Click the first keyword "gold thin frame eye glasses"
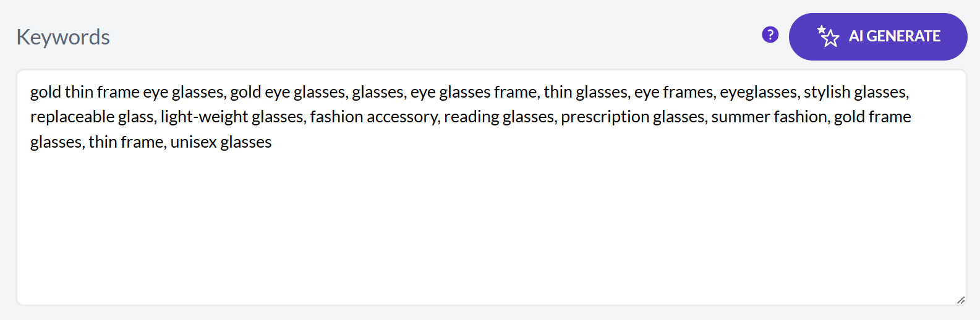 pos(127,92)
